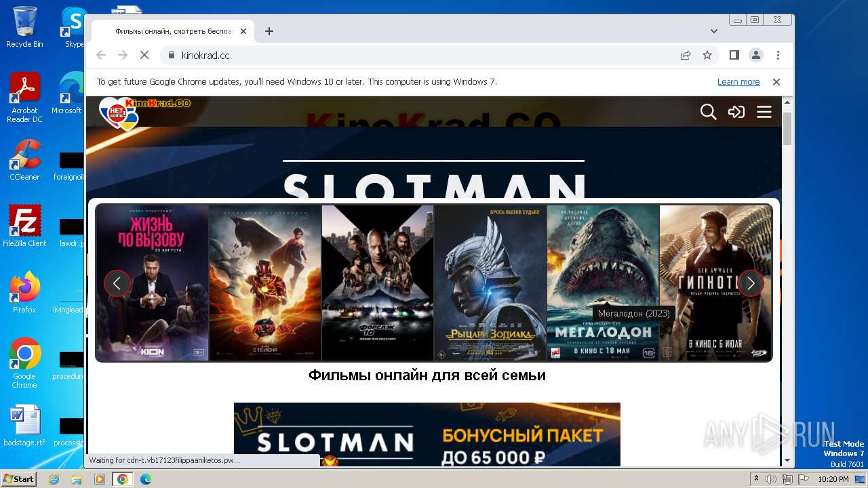Go back in Chrome history

point(101,55)
